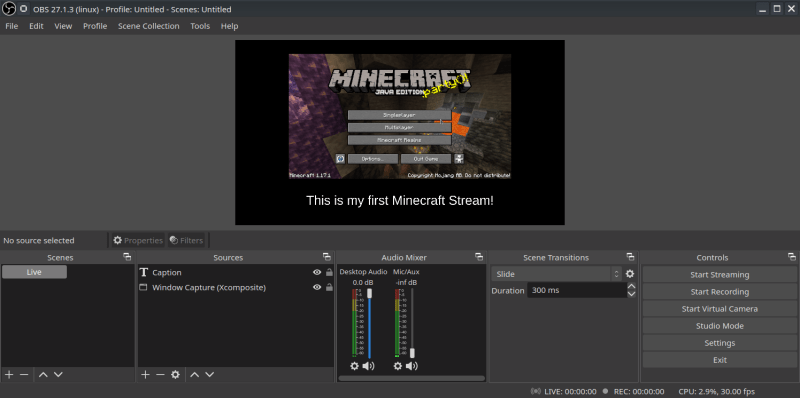This screenshot has height=398, width=800.
Task: Click the Filters button
Action: click(186, 240)
